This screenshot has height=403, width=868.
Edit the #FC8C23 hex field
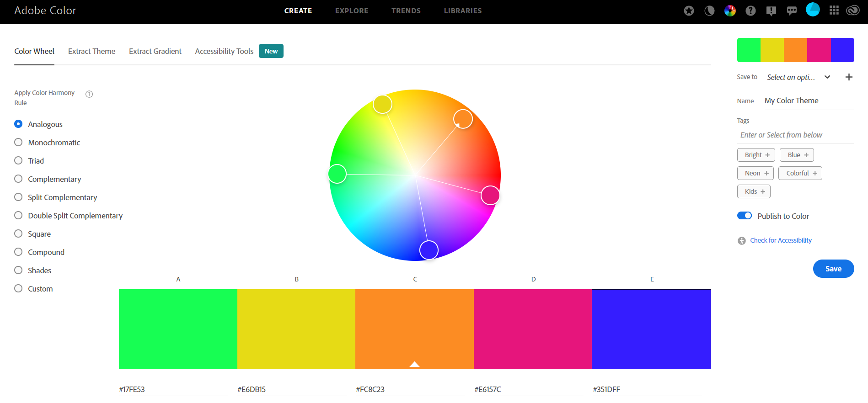pos(410,389)
